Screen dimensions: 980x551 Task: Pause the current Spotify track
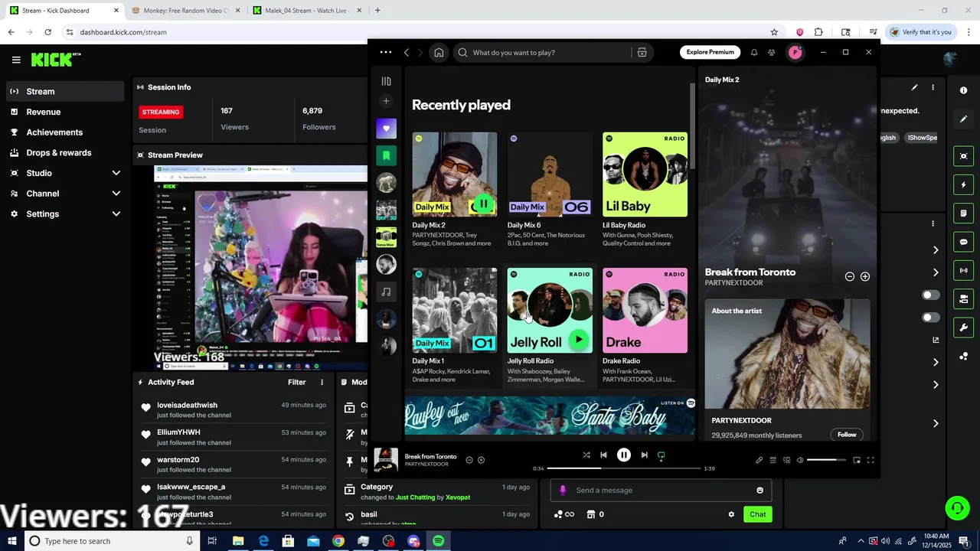click(624, 455)
